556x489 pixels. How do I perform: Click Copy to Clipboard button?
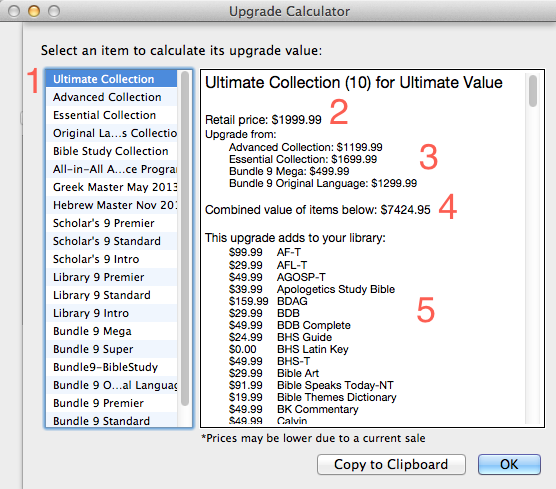click(x=391, y=464)
